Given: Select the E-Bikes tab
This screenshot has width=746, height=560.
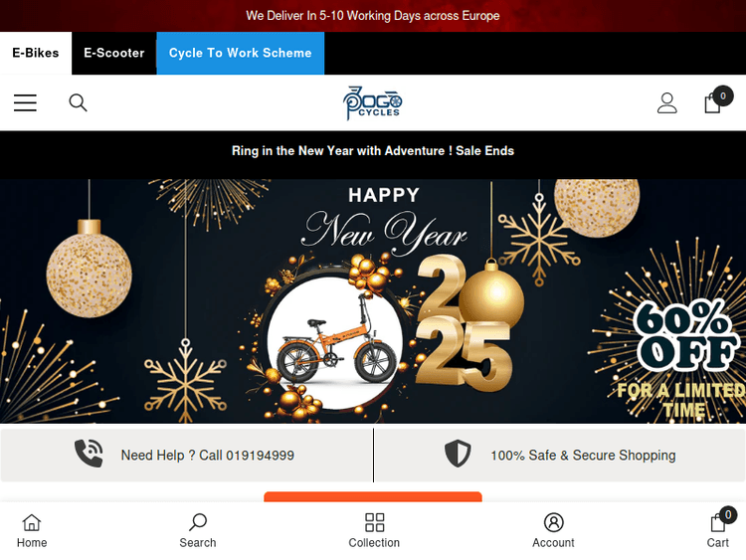Looking at the screenshot, I should coord(36,53).
